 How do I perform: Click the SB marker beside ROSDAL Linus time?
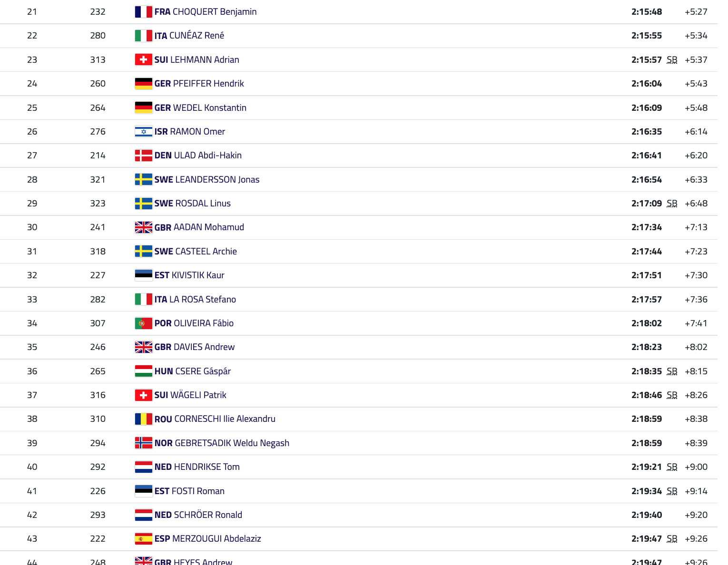(x=672, y=204)
